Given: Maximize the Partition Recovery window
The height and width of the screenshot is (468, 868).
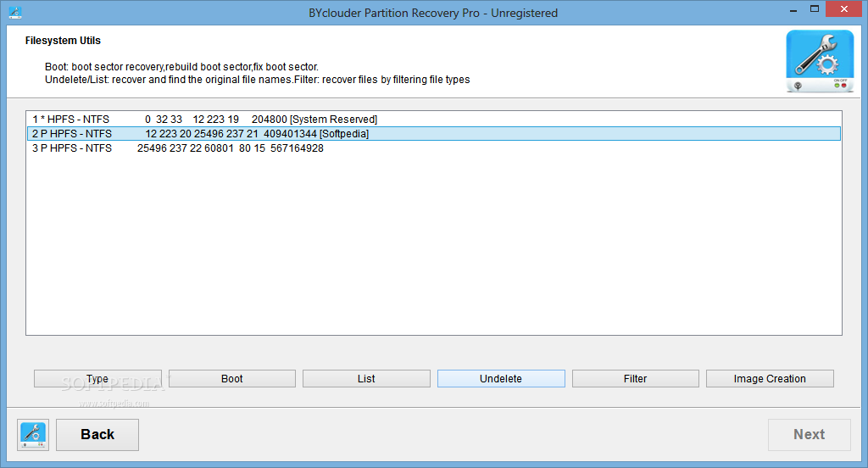Looking at the screenshot, I should point(815,9).
